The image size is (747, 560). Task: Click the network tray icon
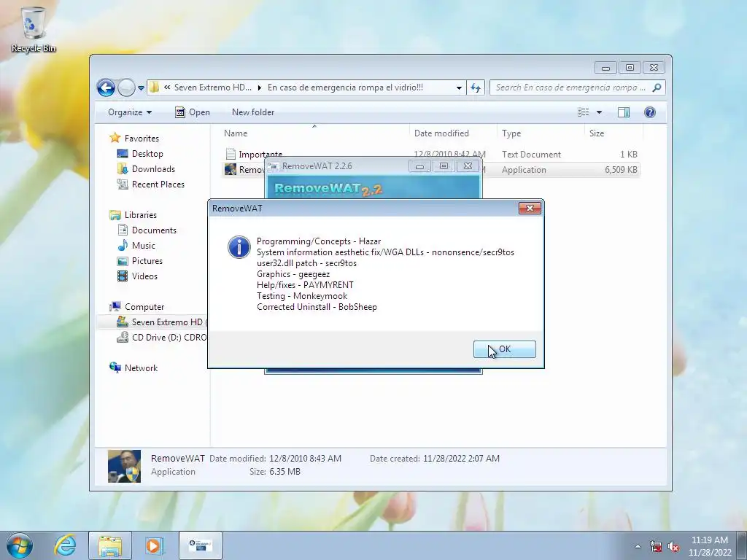pyautogui.click(x=656, y=546)
